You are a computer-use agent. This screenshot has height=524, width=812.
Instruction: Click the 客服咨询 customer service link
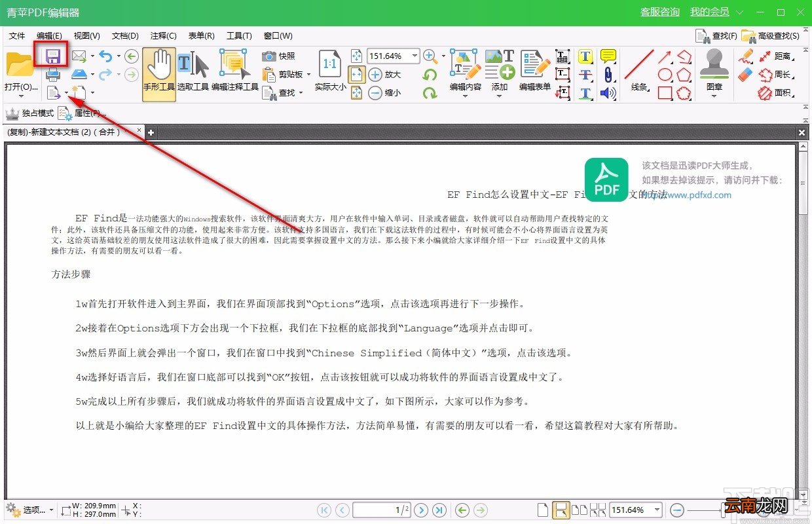pyautogui.click(x=660, y=12)
